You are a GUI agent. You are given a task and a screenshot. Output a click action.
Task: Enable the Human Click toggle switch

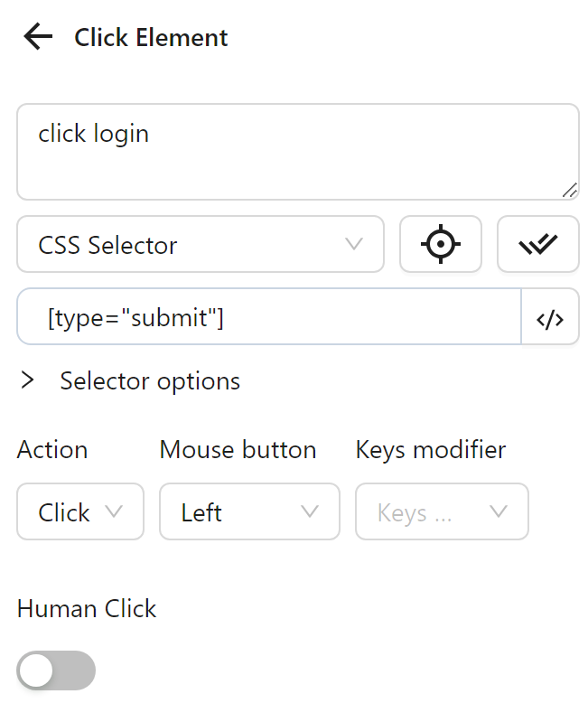56,670
